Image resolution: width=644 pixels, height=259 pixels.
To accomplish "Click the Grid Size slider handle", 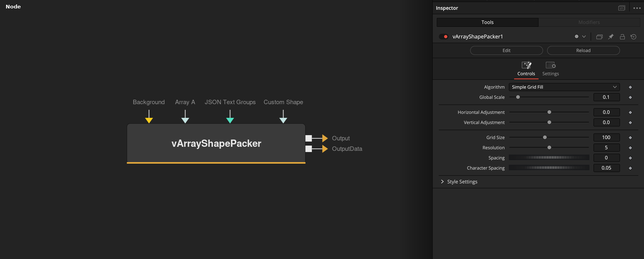I will click(x=545, y=137).
